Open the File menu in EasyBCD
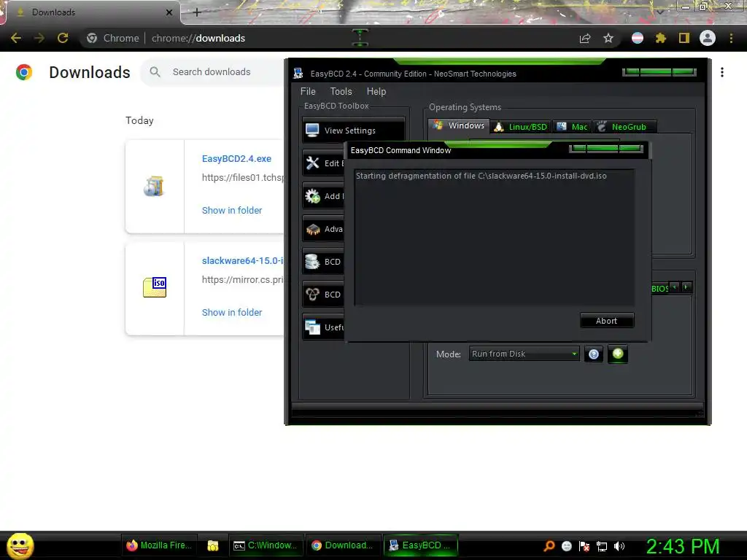The height and width of the screenshot is (560, 747). coord(308,91)
